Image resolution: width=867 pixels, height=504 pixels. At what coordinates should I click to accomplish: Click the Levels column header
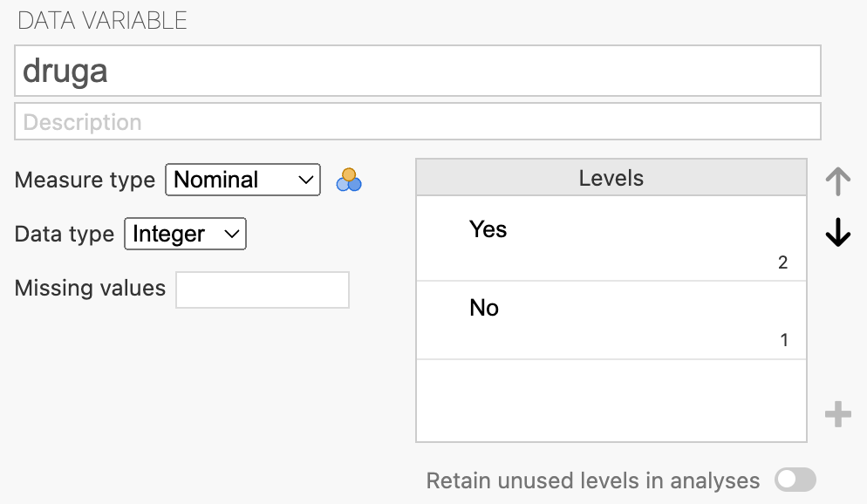pyautogui.click(x=611, y=179)
